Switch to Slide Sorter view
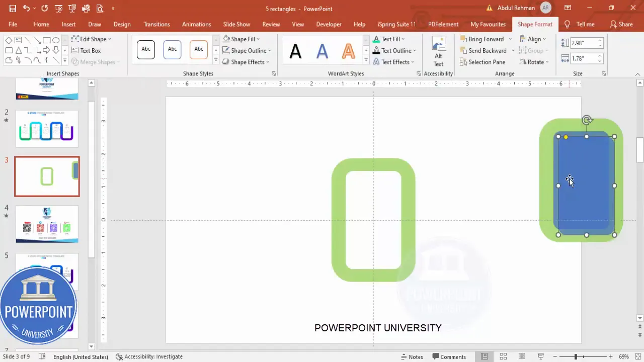The height and width of the screenshot is (362, 644). [503, 356]
